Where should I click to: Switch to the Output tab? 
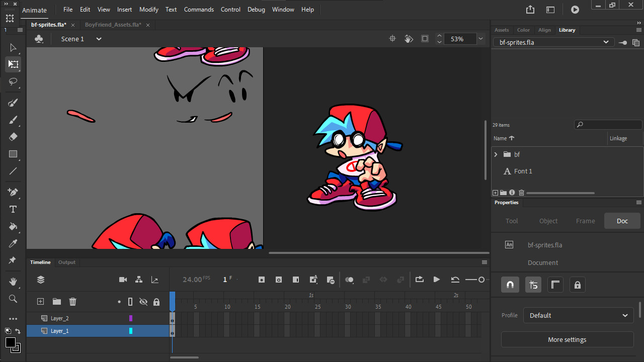pyautogui.click(x=67, y=262)
